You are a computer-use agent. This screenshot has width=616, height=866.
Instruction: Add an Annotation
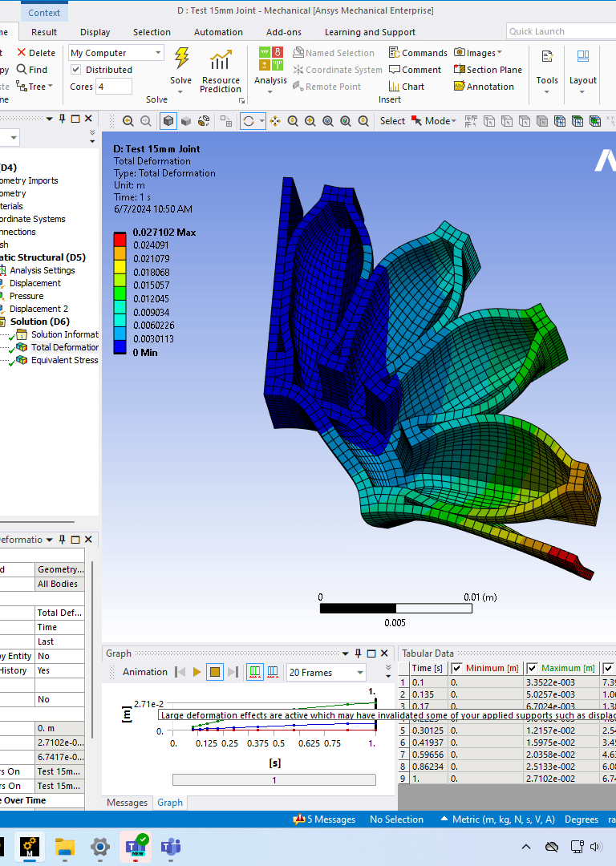click(x=484, y=87)
